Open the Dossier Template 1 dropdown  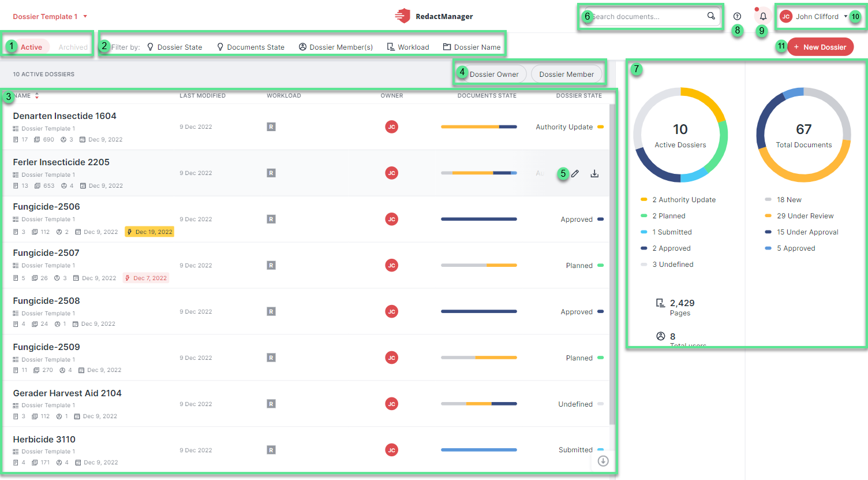click(x=50, y=17)
